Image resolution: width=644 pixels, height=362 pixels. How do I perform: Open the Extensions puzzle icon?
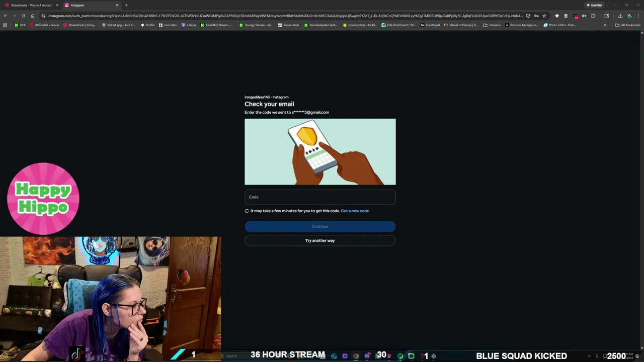593,16
